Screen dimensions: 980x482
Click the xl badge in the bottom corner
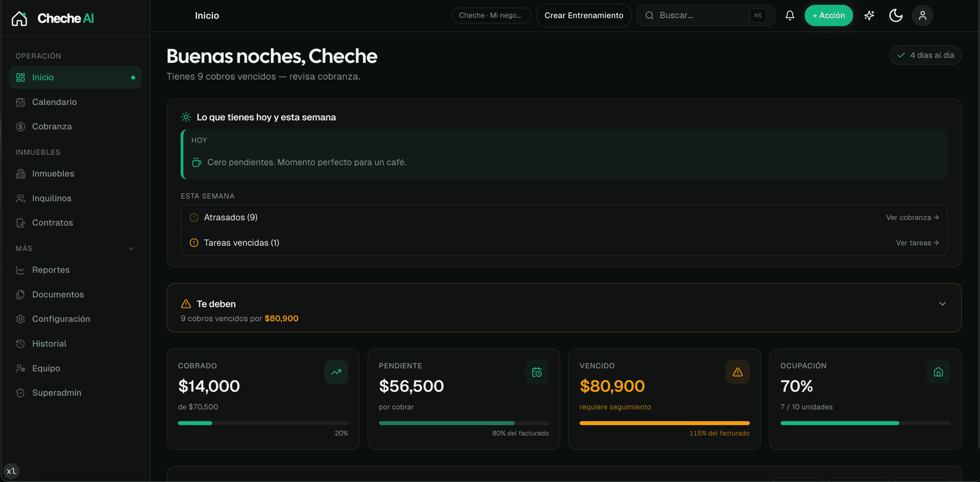coord(11,471)
